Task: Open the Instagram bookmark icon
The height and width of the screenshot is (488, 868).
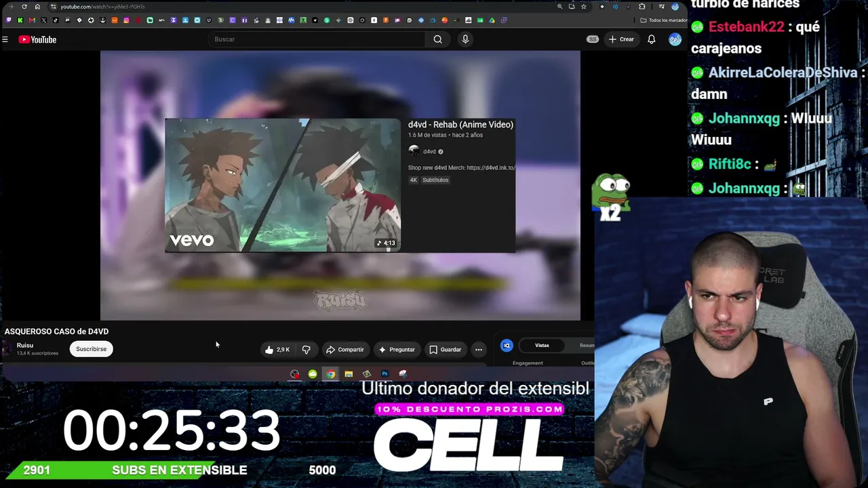Action: [x=126, y=20]
